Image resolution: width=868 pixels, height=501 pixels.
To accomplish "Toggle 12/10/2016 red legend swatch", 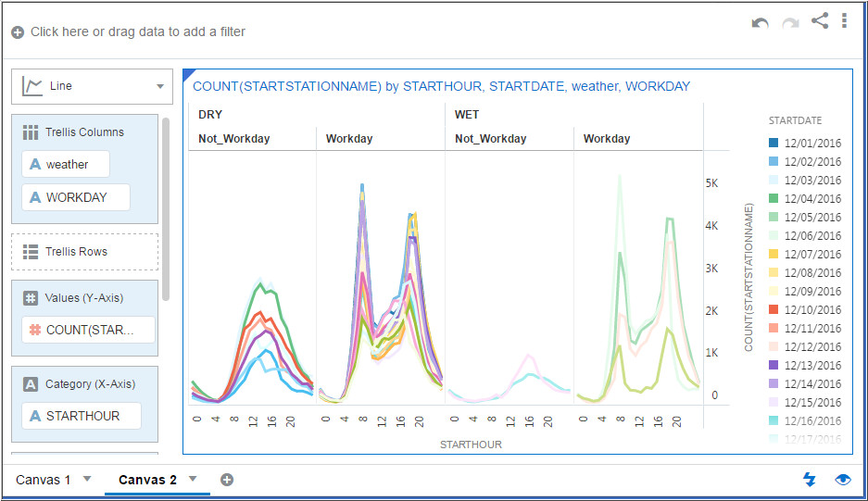I will pos(774,309).
